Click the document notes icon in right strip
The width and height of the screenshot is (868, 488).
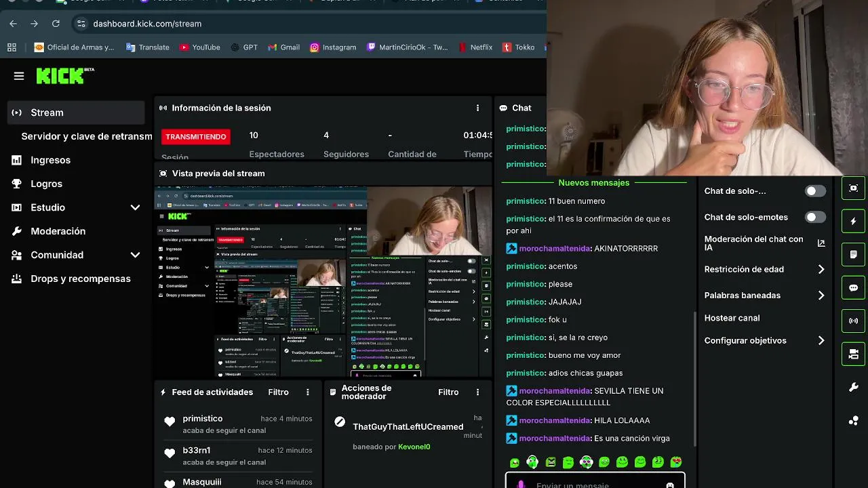[x=853, y=254]
